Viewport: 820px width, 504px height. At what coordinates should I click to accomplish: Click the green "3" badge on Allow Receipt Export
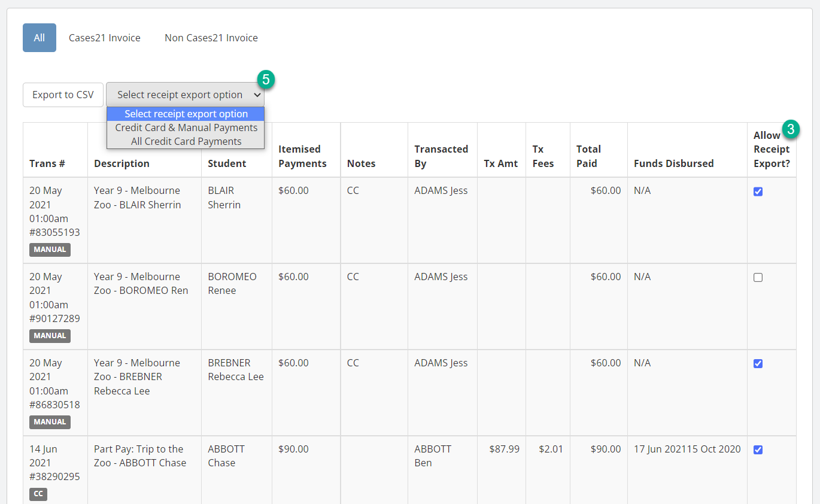792,129
